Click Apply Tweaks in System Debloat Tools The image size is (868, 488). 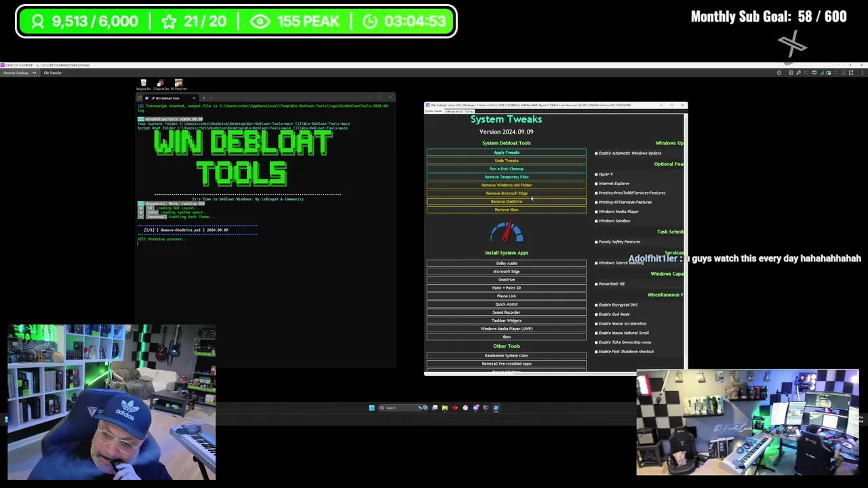(x=507, y=152)
